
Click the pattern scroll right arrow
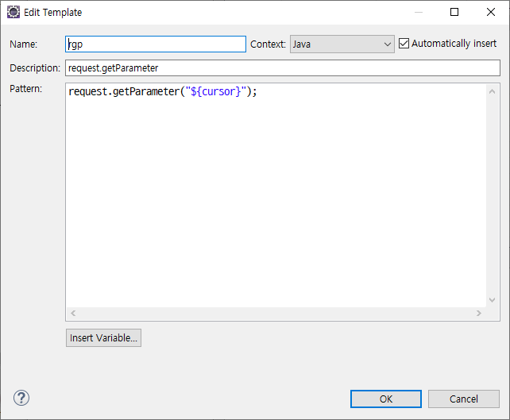point(479,313)
